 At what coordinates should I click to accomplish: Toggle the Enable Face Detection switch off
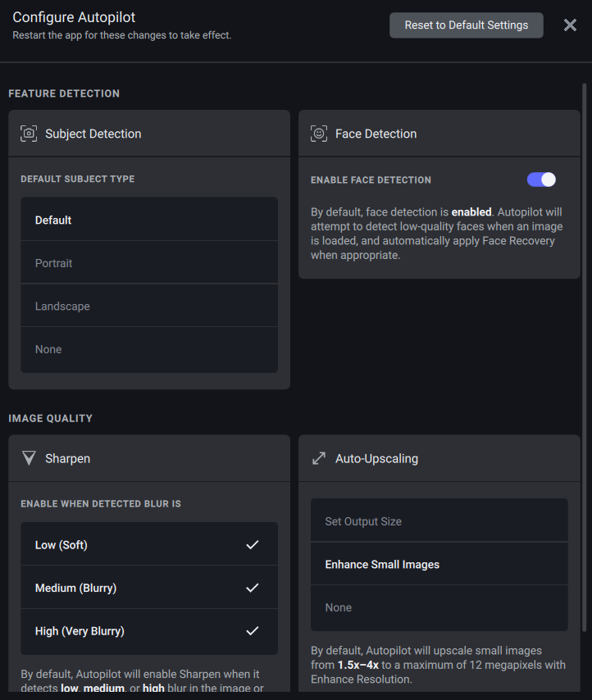541,180
